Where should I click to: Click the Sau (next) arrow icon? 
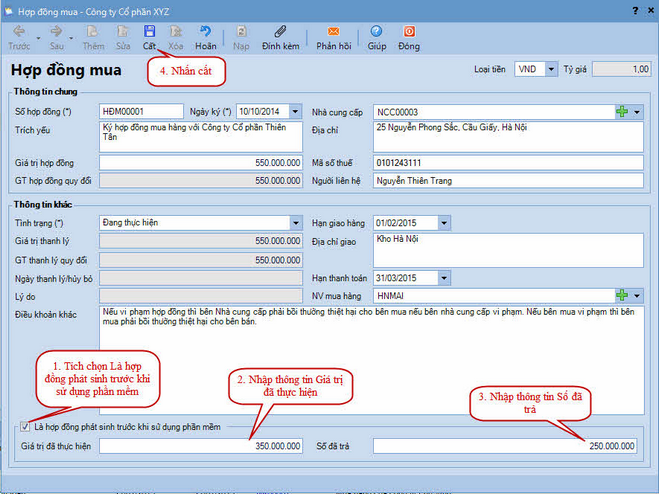56,32
